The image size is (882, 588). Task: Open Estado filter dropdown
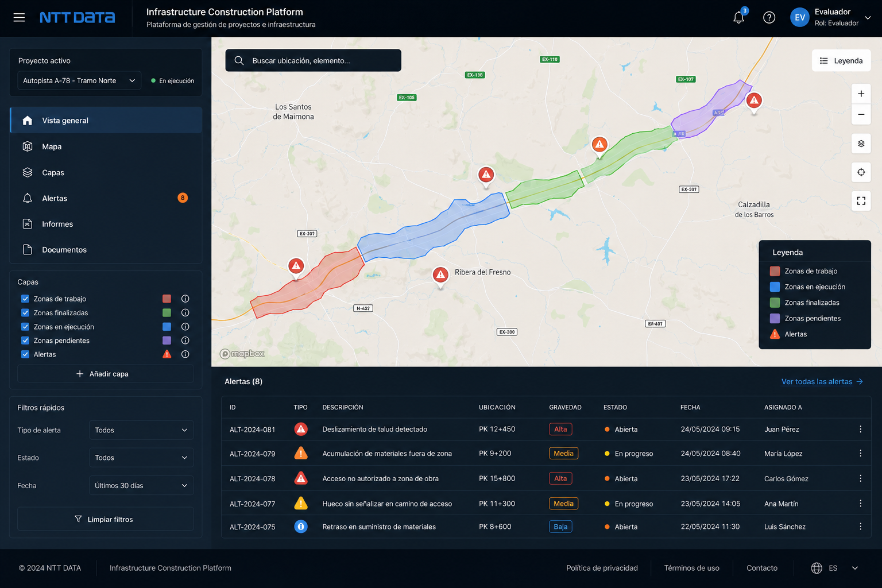141,458
